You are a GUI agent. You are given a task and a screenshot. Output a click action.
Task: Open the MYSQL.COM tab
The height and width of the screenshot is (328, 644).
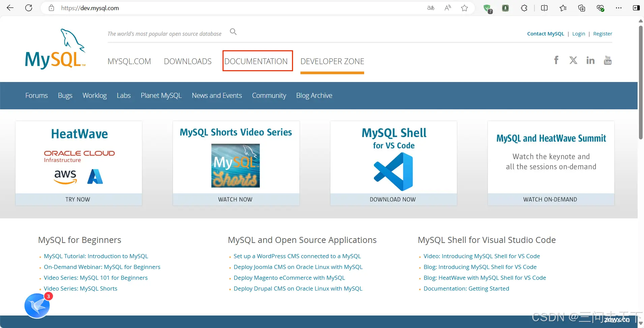point(129,61)
